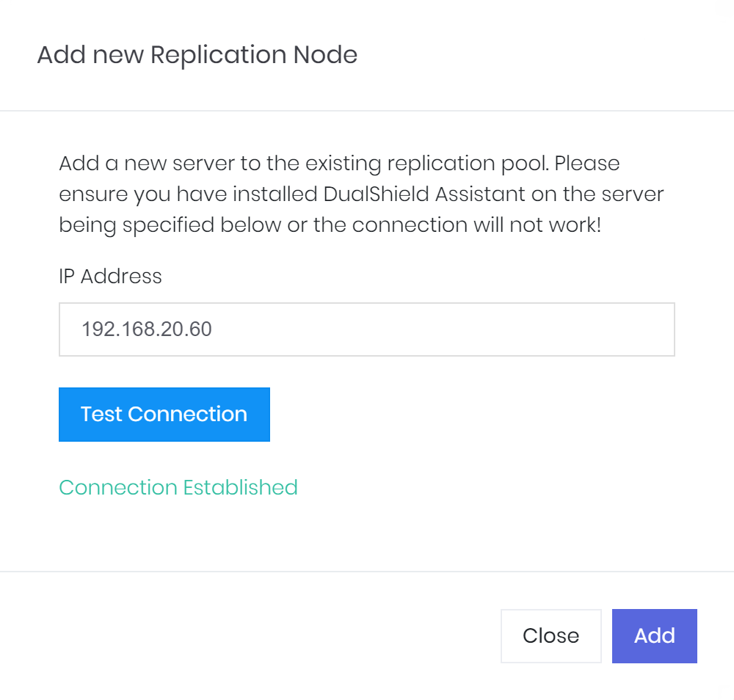Click the "Connection Established" status message

(178, 488)
